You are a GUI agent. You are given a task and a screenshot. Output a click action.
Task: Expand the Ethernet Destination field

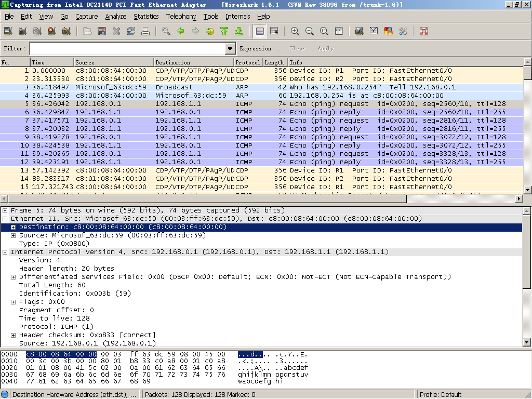(x=13, y=227)
